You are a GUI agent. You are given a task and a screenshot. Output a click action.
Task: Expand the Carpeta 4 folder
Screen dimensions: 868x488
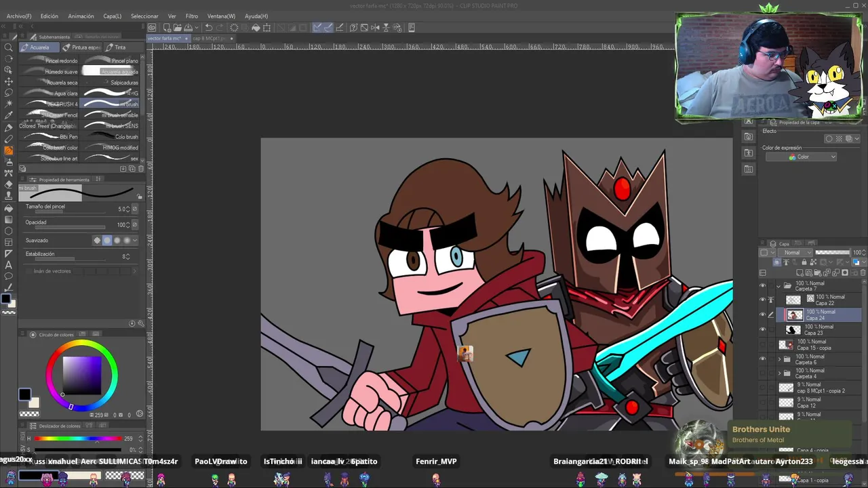778,373
